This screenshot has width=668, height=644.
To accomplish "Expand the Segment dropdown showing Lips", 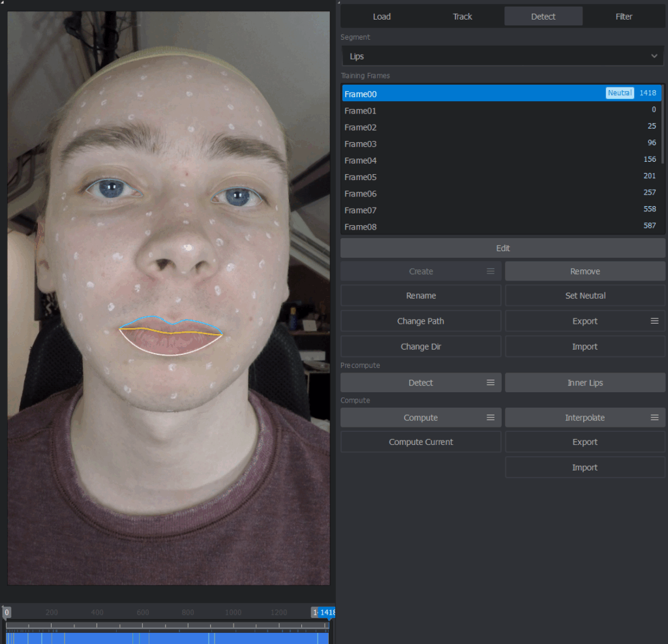I will tap(502, 56).
